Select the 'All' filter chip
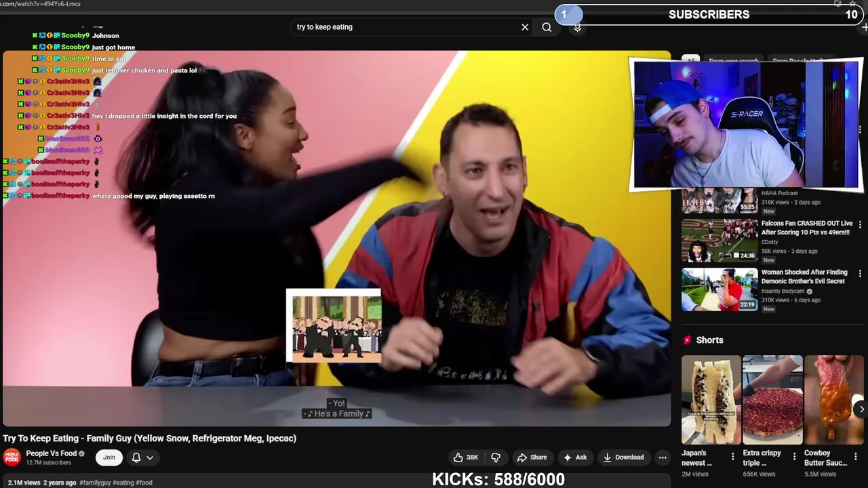 point(690,60)
